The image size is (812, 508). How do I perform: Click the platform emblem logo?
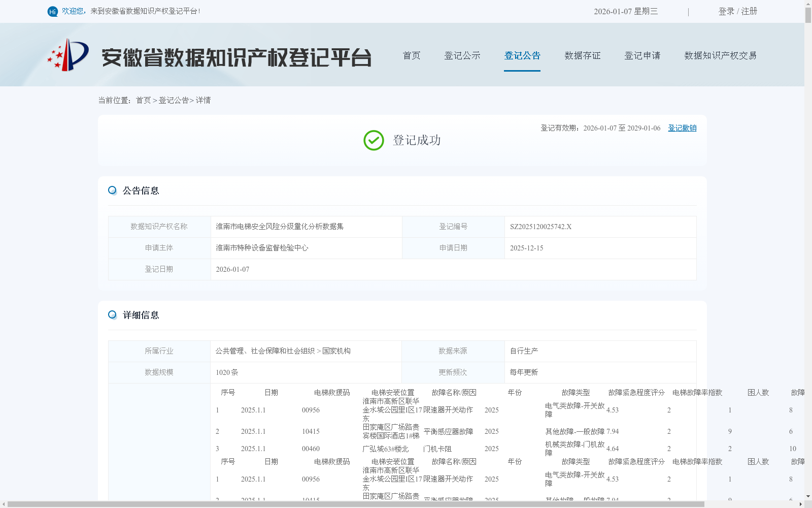point(68,55)
